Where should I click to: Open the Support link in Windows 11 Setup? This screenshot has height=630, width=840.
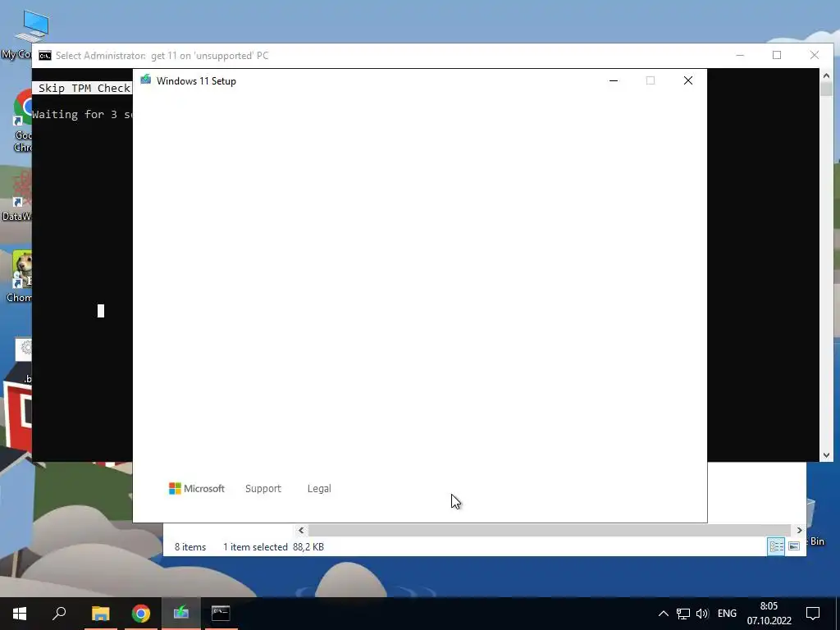point(263,489)
